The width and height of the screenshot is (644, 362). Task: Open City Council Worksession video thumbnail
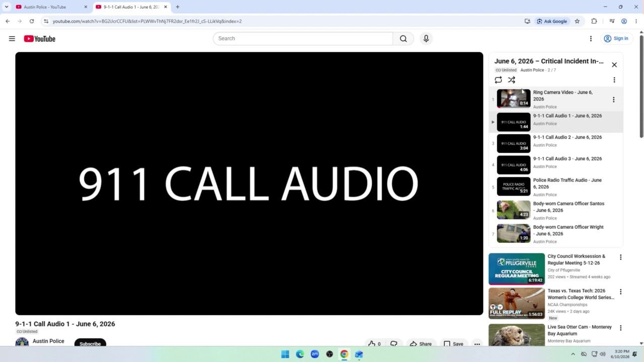click(517, 268)
